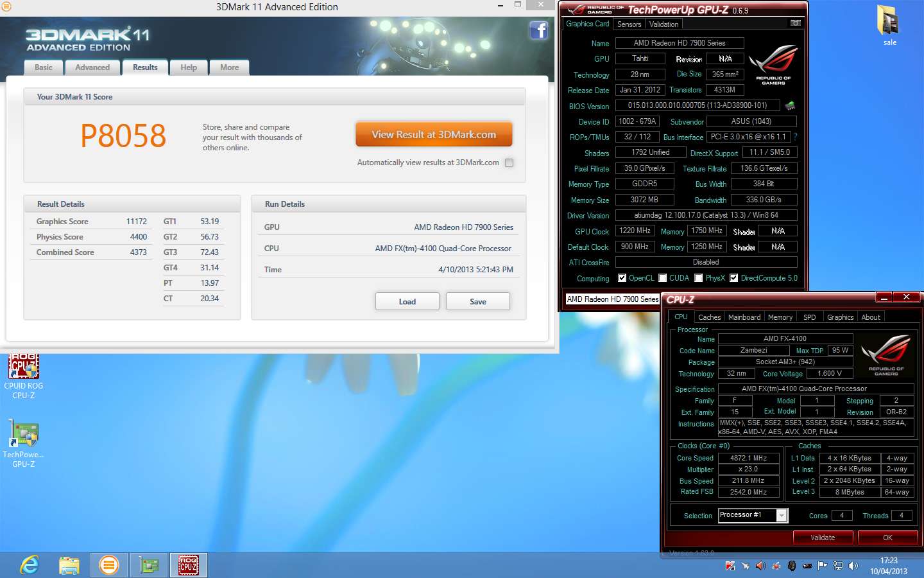Open Internet Explorer from the taskbar
The width and height of the screenshot is (924, 578).
[x=30, y=565]
